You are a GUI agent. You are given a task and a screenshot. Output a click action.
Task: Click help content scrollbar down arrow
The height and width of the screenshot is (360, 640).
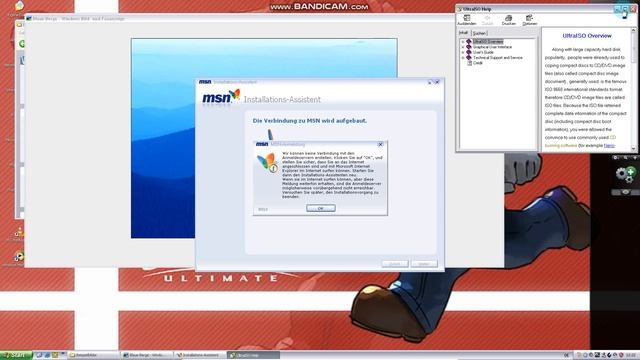pyautogui.click(x=633, y=148)
